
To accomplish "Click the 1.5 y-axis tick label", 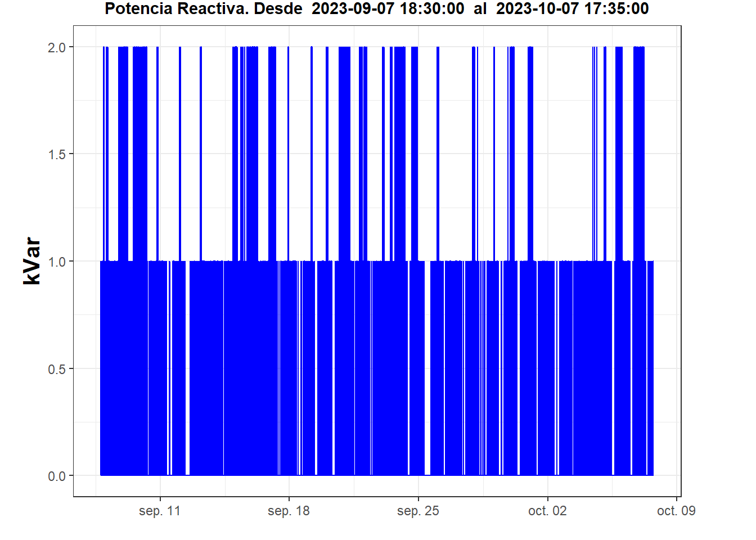I will (x=57, y=155).
